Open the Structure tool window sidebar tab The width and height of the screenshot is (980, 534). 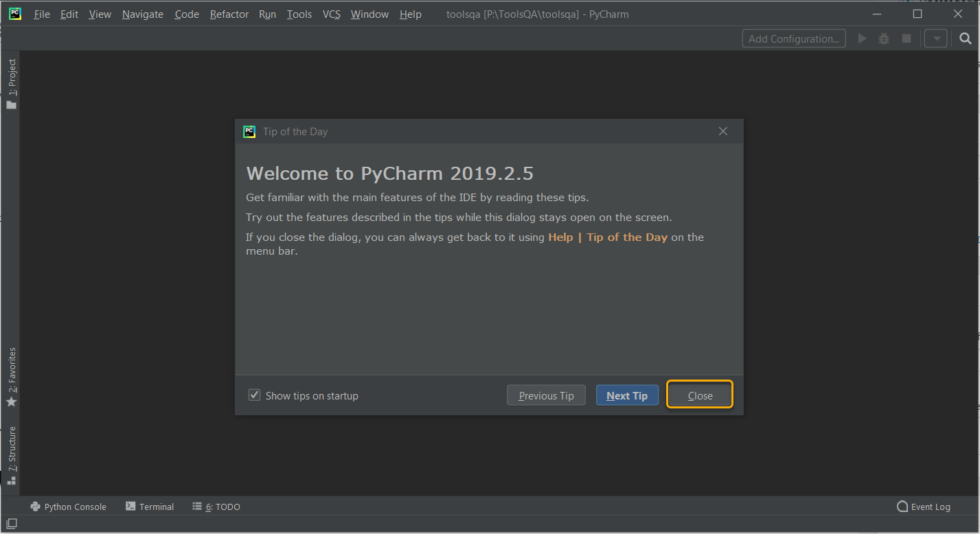point(11,455)
